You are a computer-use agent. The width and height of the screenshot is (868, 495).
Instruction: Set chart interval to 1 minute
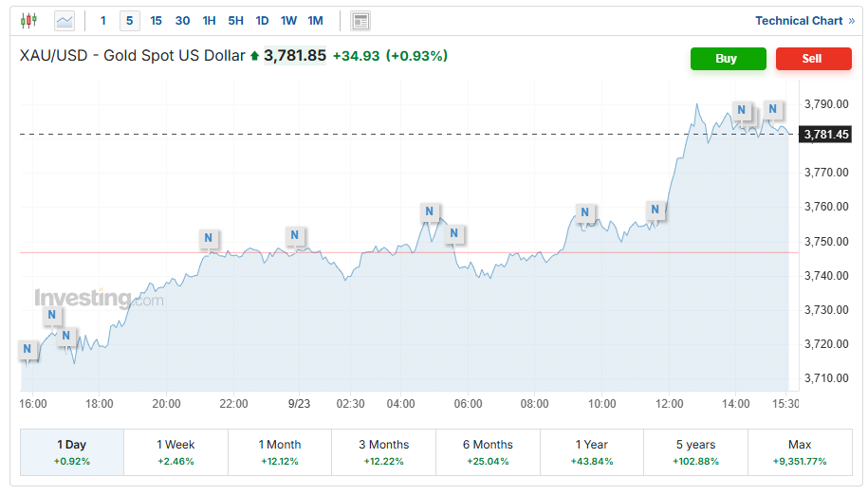(103, 20)
